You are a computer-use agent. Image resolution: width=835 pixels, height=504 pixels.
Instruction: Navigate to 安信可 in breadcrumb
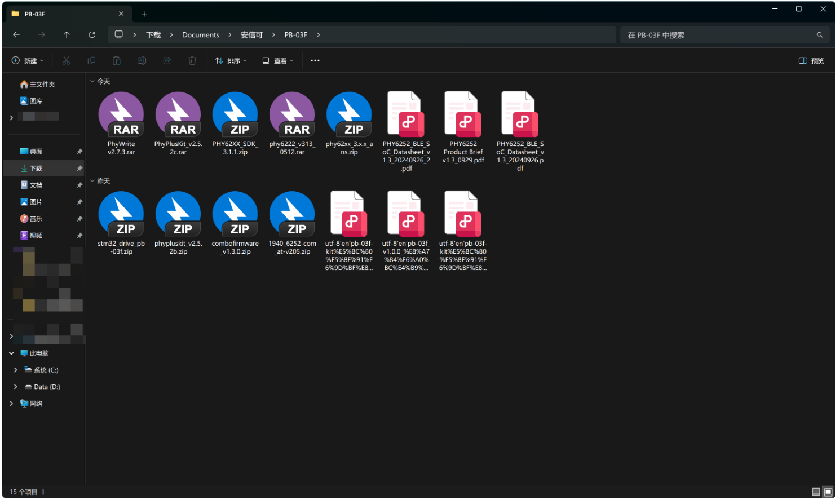tap(251, 35)
